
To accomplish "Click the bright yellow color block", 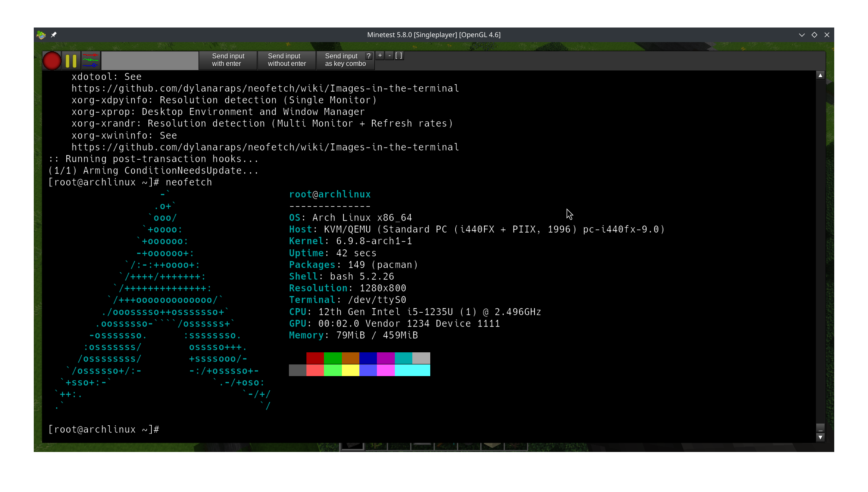I will (350, 370).
